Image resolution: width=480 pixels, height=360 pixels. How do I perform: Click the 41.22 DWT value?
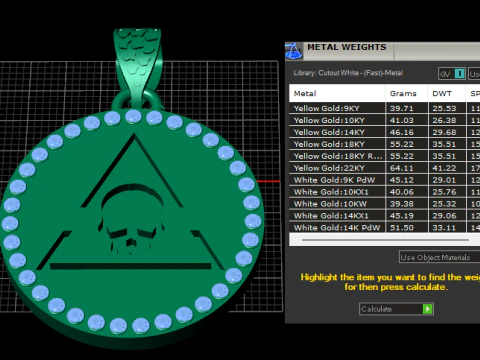tap(444, 168)
